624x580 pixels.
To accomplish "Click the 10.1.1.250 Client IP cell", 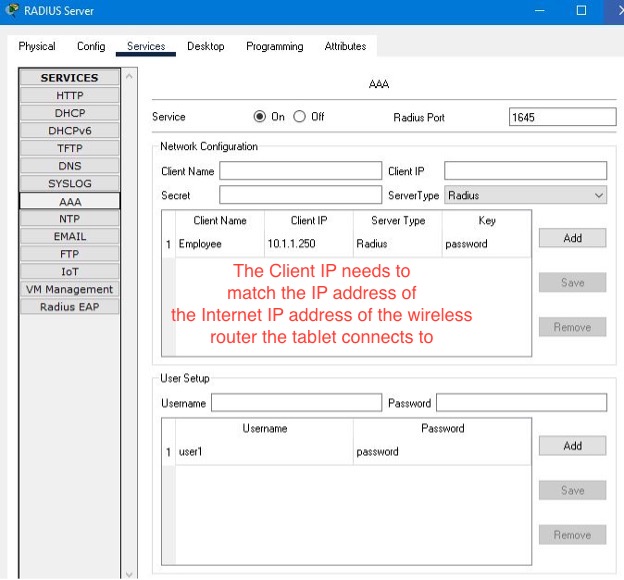I will pos(309,244).
